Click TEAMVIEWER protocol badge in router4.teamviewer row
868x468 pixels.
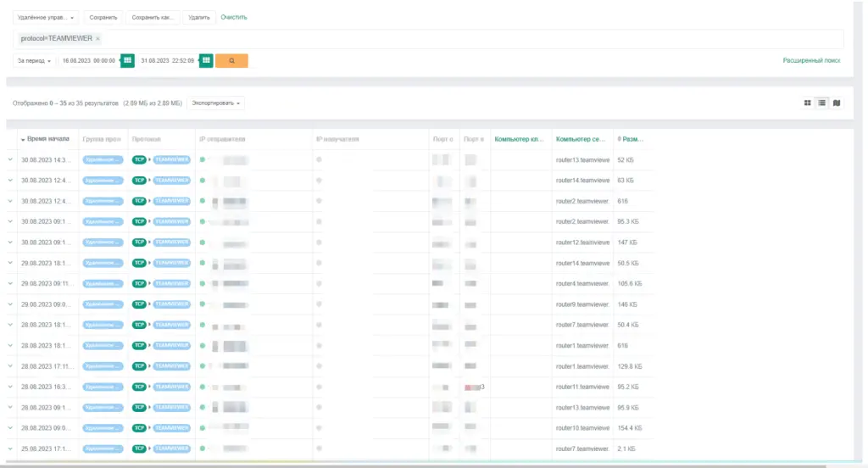tap(171, 283)
